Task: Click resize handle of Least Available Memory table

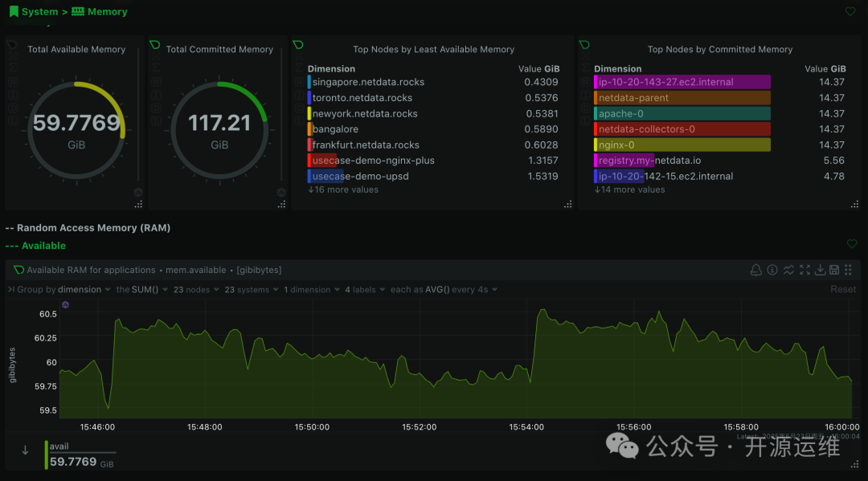Action: (x=568, y=205)
